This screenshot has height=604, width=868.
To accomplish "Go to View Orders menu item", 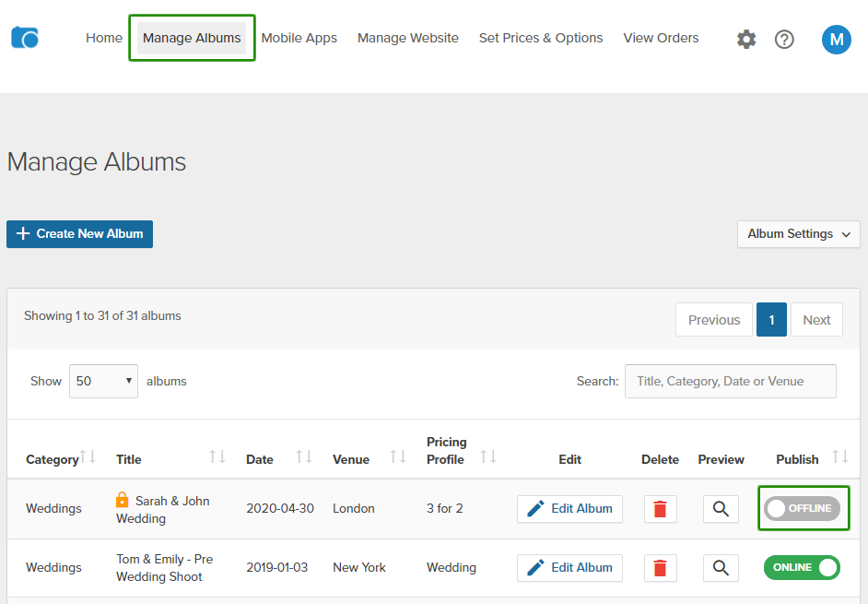I will pyautogui.click(x=661, y=38).
